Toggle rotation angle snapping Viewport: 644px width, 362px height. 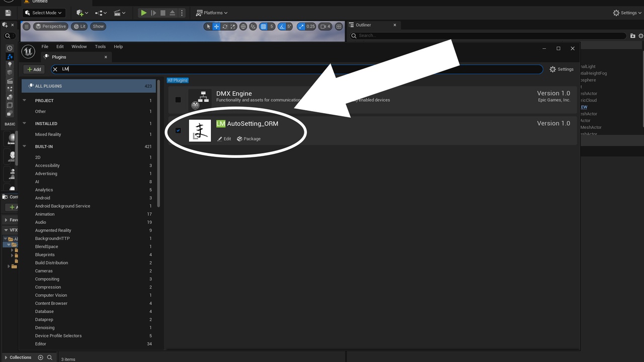coord(282,27)
